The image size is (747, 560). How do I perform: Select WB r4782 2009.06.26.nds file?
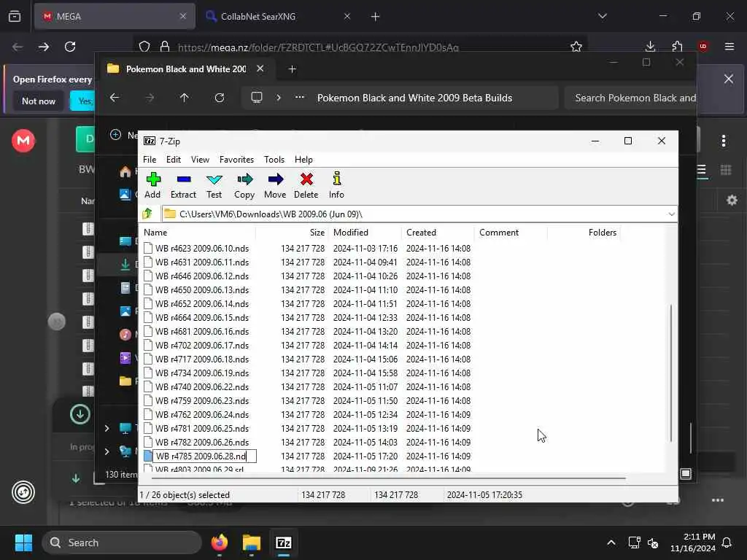pos(202,442)
